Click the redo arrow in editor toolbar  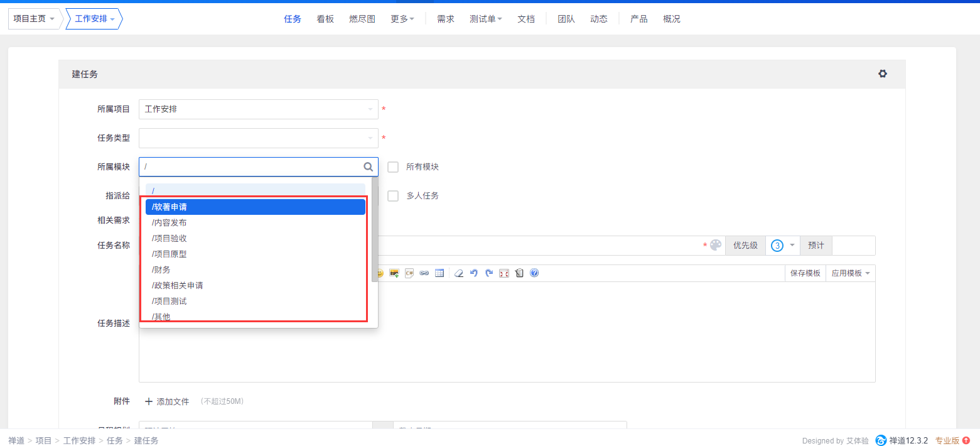[489, 273]
